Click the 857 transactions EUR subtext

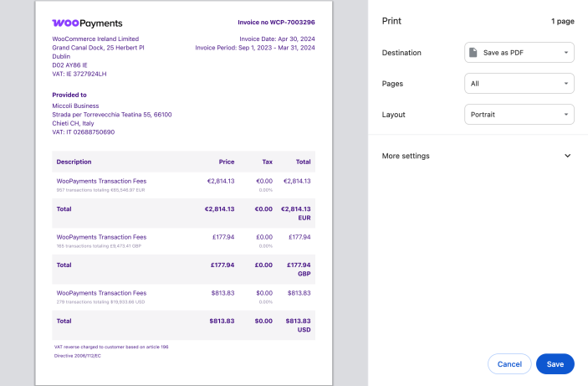[99, 190]
